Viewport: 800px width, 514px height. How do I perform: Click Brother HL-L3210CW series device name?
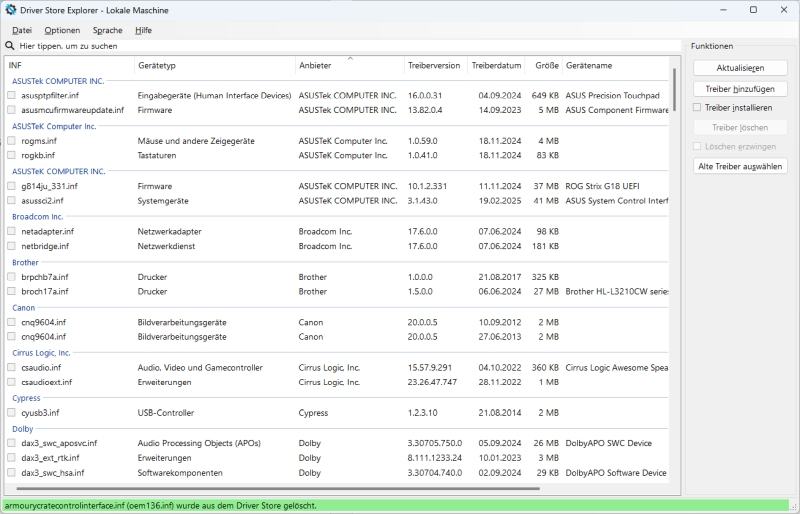tap(617, 291)
